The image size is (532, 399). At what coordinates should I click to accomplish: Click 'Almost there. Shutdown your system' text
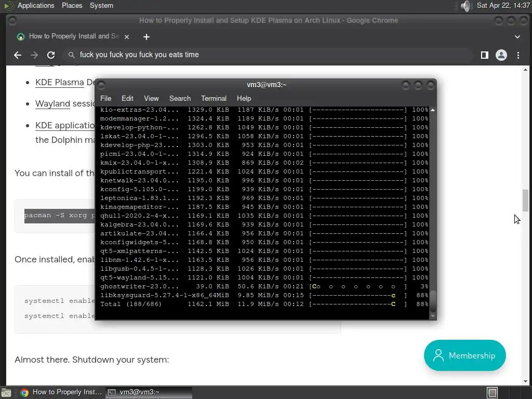point(91,360)
